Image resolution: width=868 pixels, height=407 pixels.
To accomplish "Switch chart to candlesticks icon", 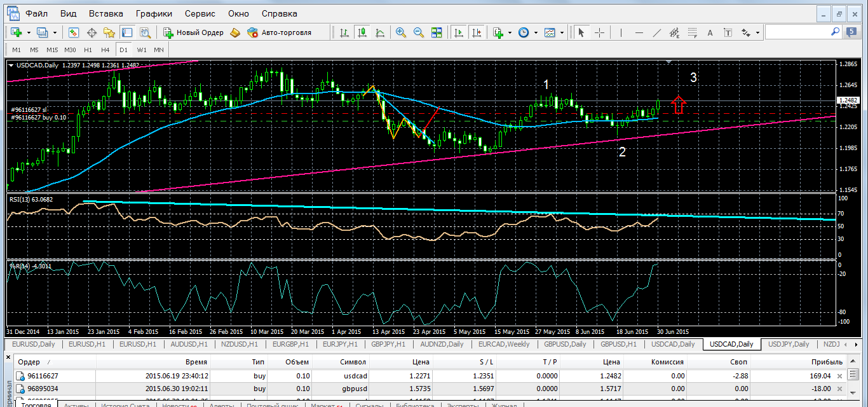I will (x=362, y=32).
